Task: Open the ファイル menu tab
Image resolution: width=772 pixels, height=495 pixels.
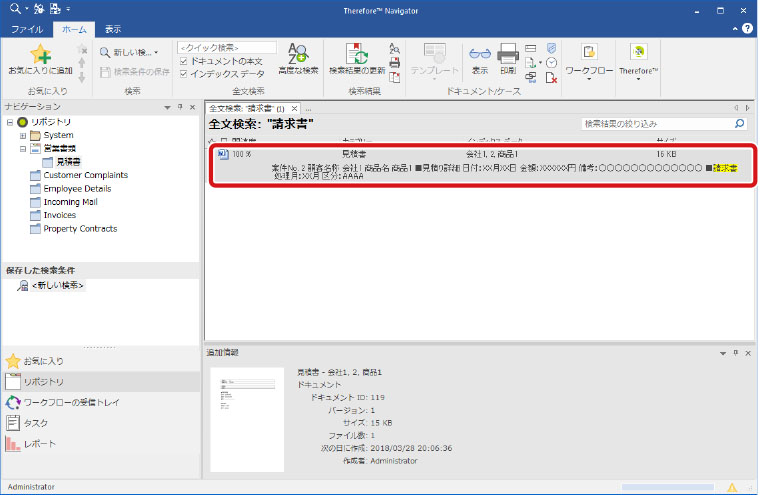Action: tap(27, 29)
